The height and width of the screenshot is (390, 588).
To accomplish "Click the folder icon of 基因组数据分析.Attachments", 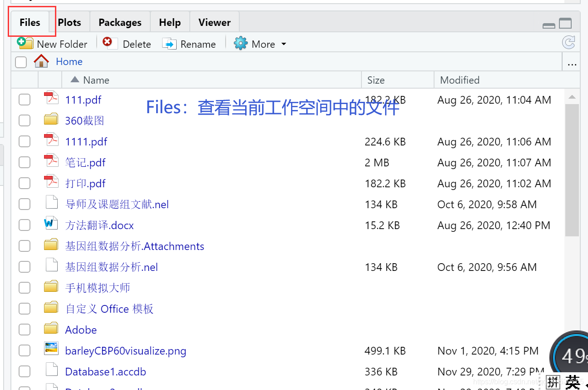I will 51,245.
